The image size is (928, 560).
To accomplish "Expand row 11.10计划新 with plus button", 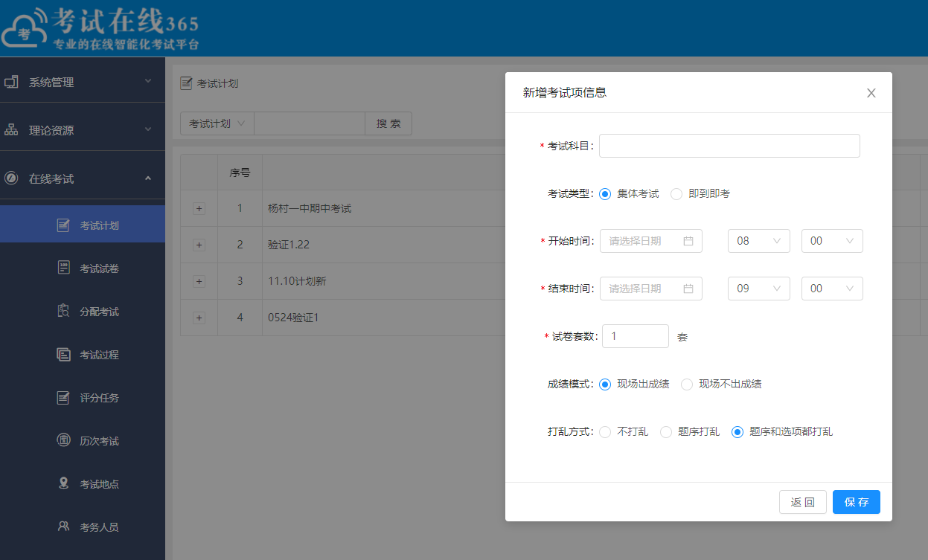I will [x=199, y=281].
